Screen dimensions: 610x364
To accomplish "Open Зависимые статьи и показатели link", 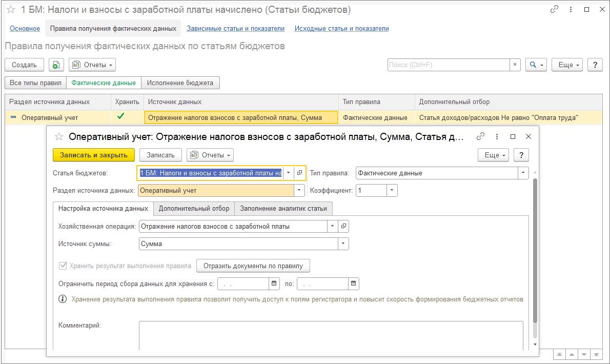I will (x=235, y=28).
